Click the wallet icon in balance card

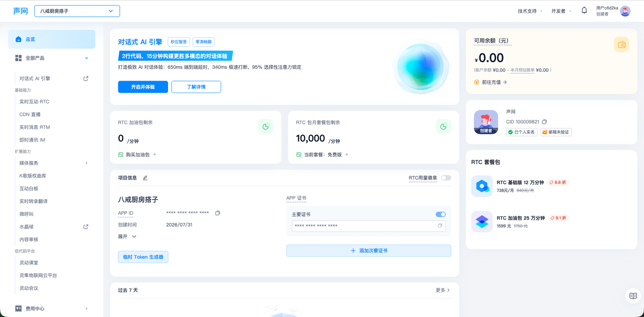[x=621, y=45]
